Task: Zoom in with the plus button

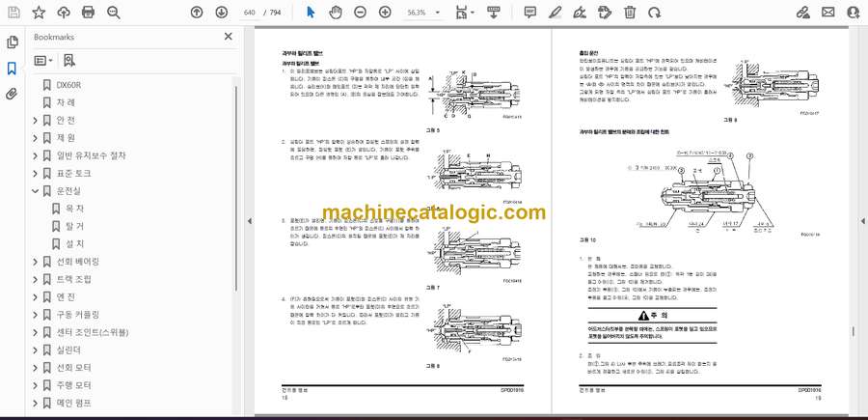Action: tap(385, 13)
